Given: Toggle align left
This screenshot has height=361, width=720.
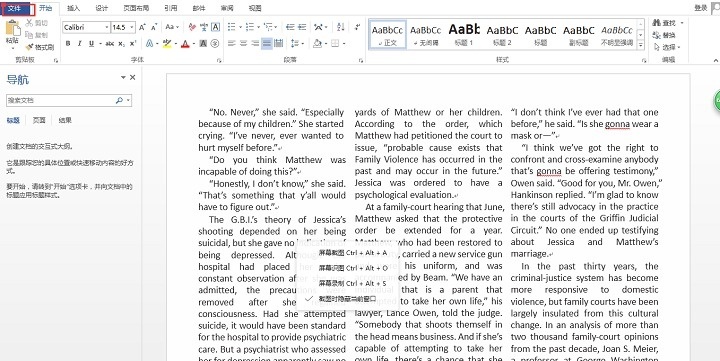Looking at the screenshot, I should tap(231, 44).
